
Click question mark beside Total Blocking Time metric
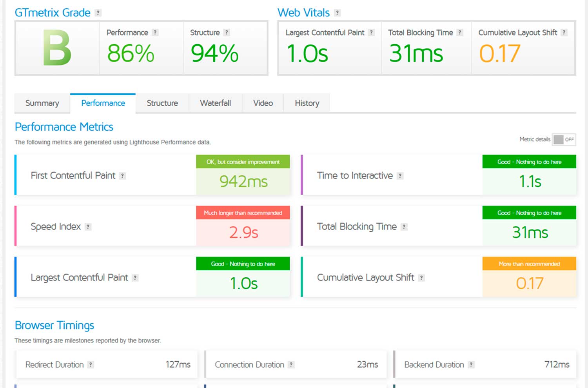click(x=404, y=227)
